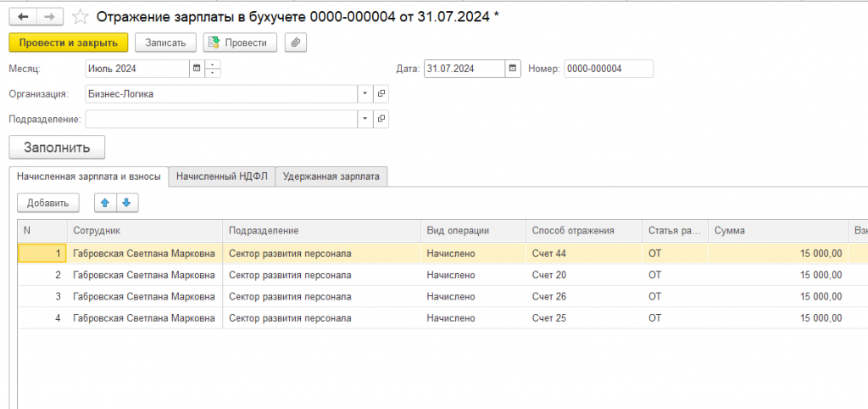Switch to the Удержанная зарплата tab
This screenshot has width=868, height=409.
click(x=331, y=176)
